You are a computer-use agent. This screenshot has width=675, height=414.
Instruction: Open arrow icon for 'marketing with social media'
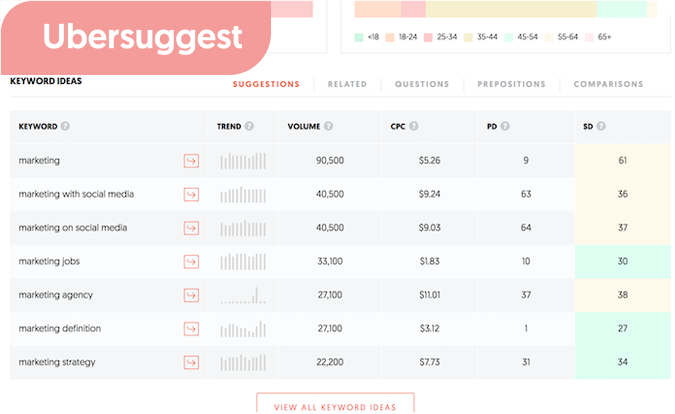pyautogui.click(x=191, y=194)
